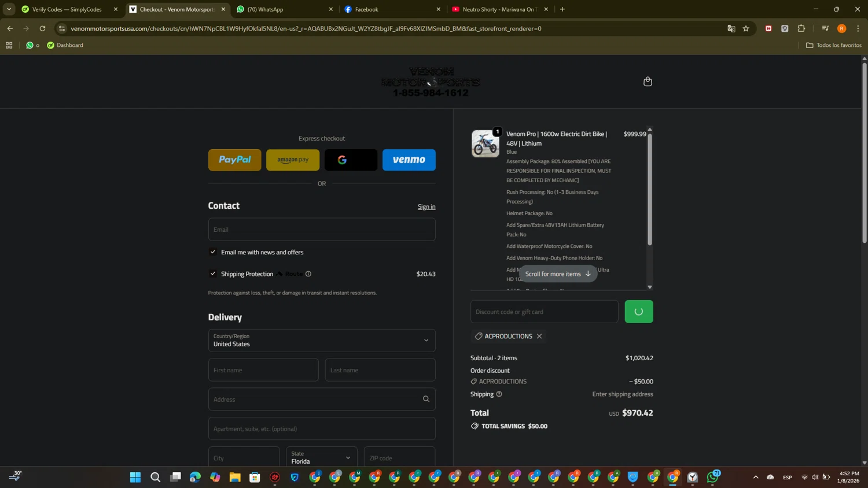This screenshot has width=868, height=488.
Task: Open Microsoft Edge from the taskbar
Action: (x=195, y=477)
